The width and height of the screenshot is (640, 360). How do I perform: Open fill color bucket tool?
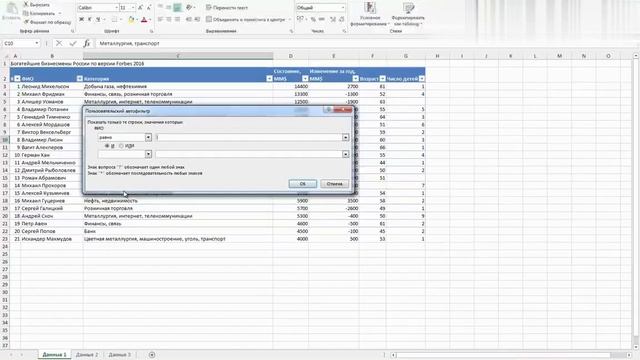131,19
